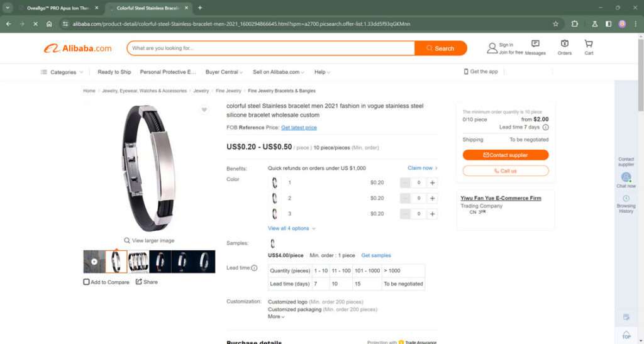Open the Cart icon
The width and height of the screenshot is (644, 344).
[589, 47]
